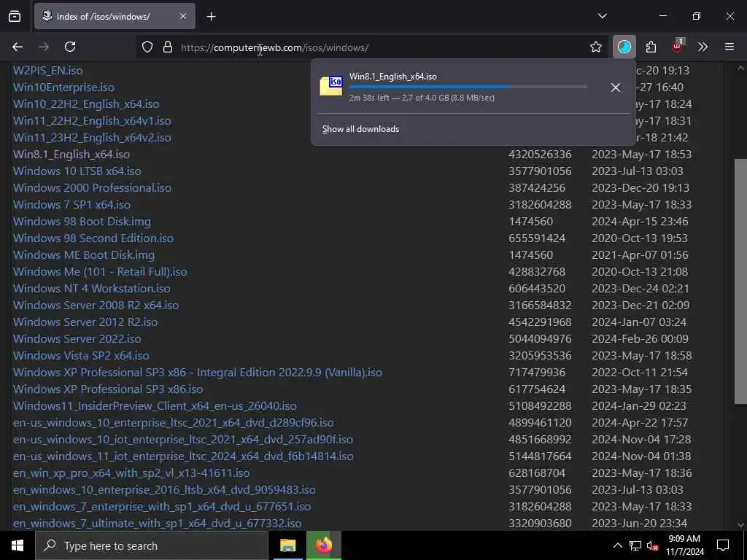
Task: Download Windows Server 2008 R2 x64.iso
Action: point(96,306)
